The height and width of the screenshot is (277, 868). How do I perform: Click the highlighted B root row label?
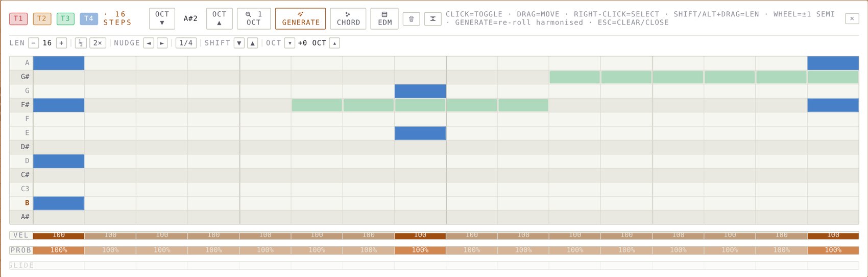pyautogui.click(x=21, y=203)
